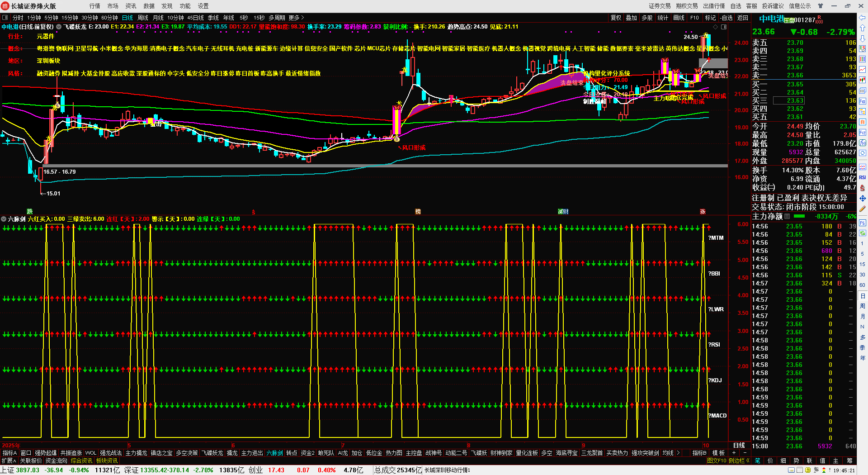Image resolution: width=868 pixels, height=475 pixels.
Task: Open the 指标B indicator group
Action: 699,453
